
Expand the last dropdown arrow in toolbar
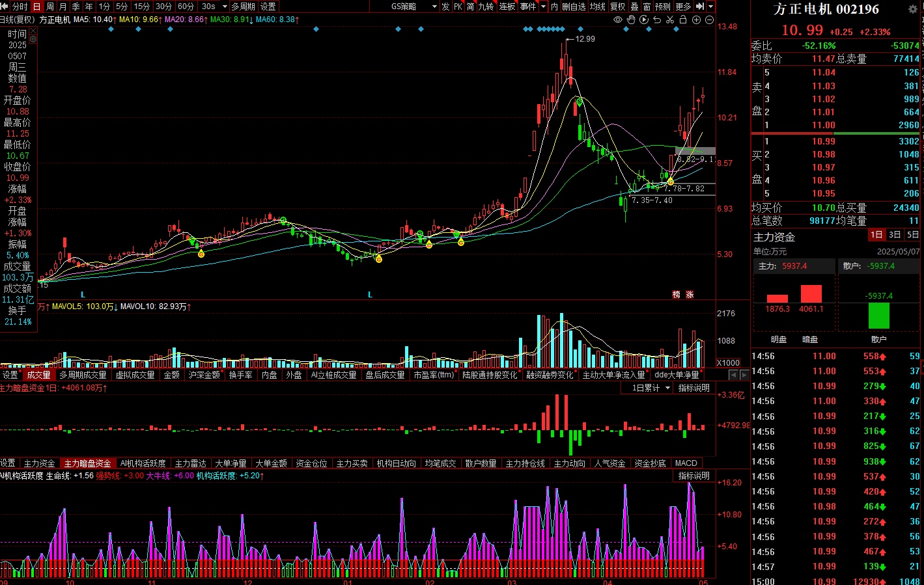click(711, 7)
